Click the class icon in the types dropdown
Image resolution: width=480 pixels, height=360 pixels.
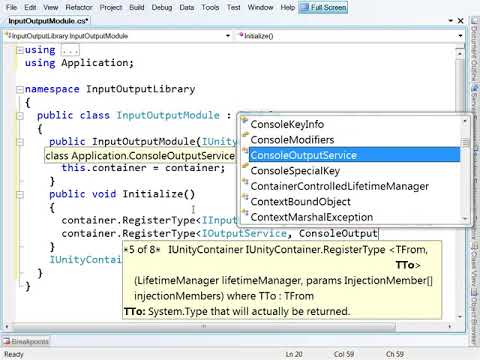coord(9,35)
